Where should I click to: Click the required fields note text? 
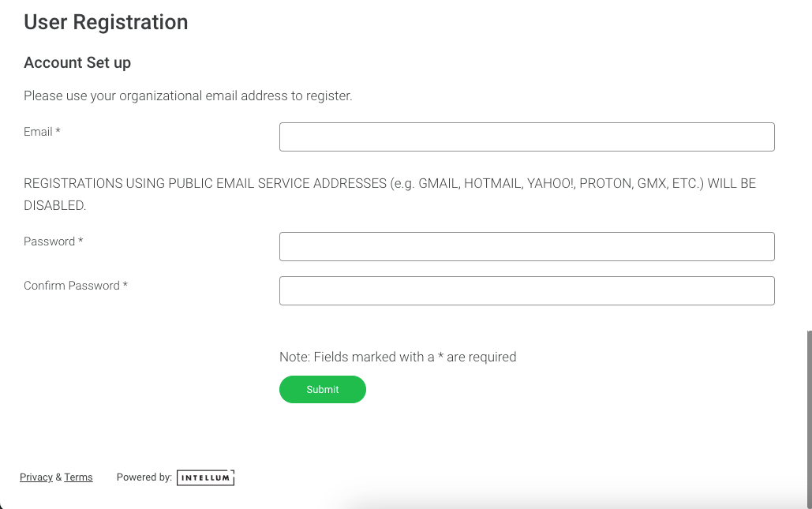[x=398, y=357]
